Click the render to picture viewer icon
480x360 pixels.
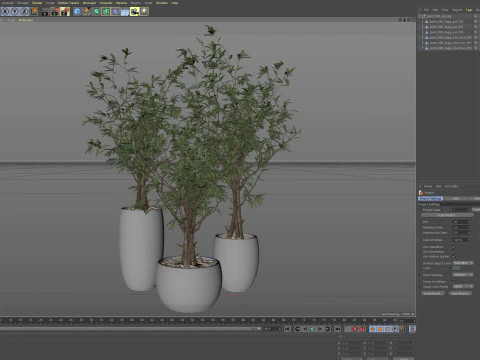tap(55, 12)
